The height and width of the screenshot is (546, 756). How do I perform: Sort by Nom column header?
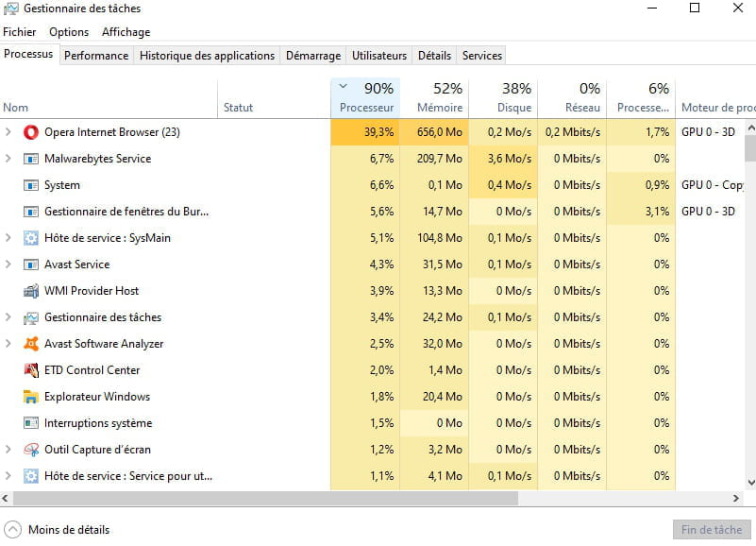click(109, 98)
